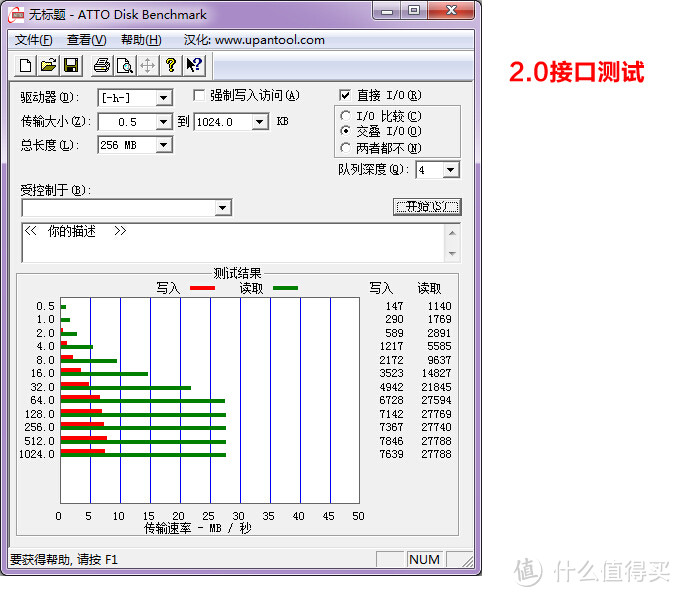Click the 64.0 row read value 27594
This screenshot has height=597, width=680.
click(436, 400)
